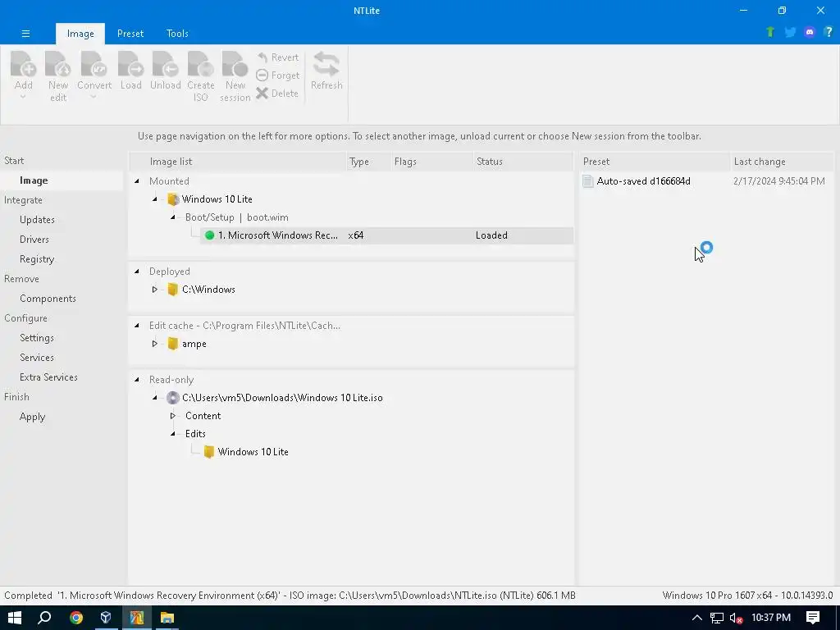Collapse the Edit cache group
Screen dimensions: 840x630
137,326
